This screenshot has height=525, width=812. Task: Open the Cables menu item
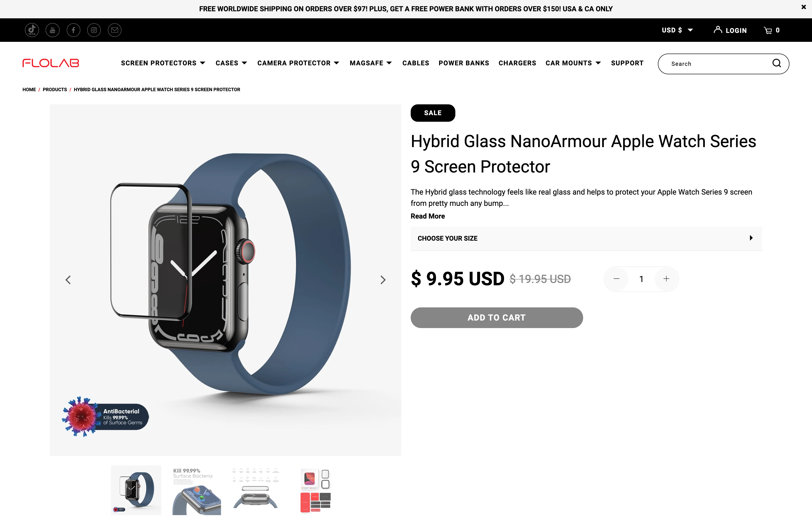pyautogui.click(x=415, y=63)
